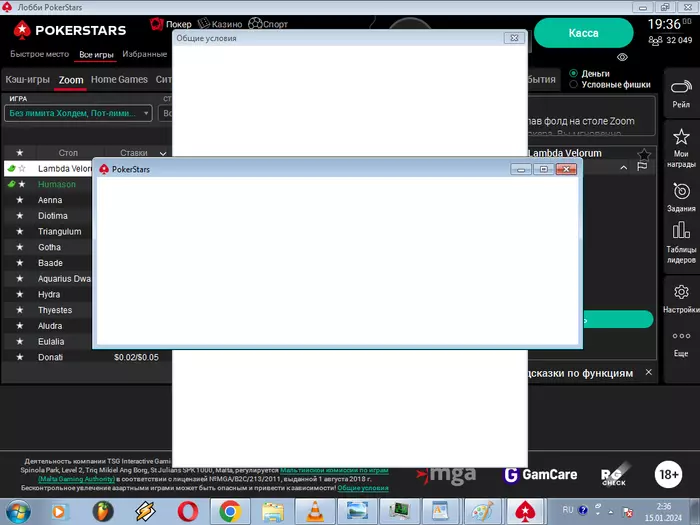
Task: Toggle favorite star for the Donati table
Action: point(20,357)
